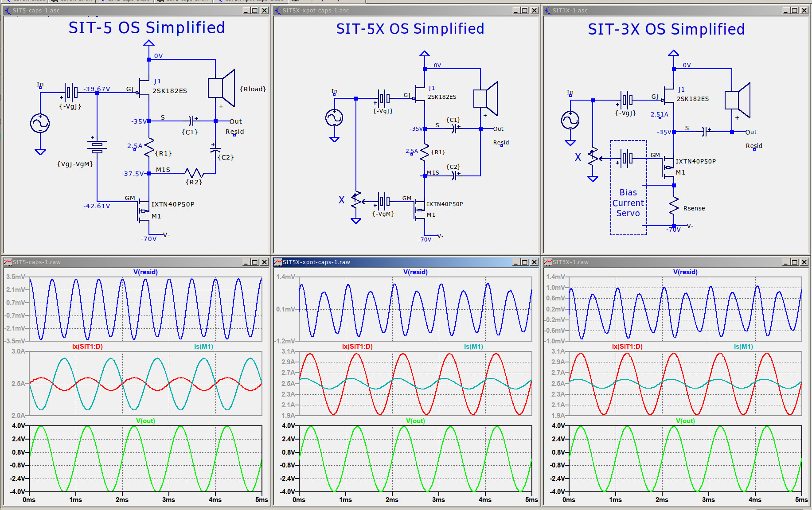Click the "SIT-3X OS Simplified" title text
This screenshot has width=812, height=510.
tap(666, 29)
